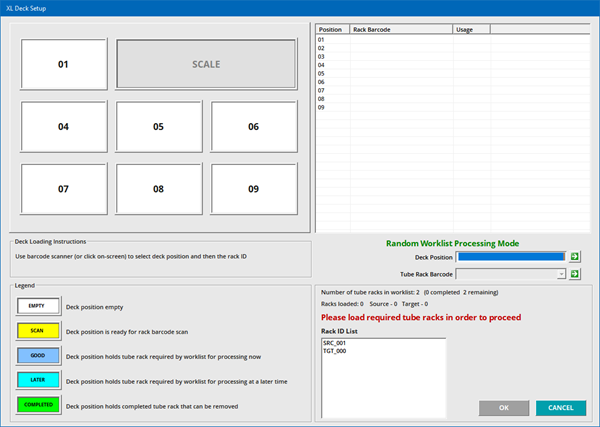Click the Deck position empty legend description

pos(95,307)
